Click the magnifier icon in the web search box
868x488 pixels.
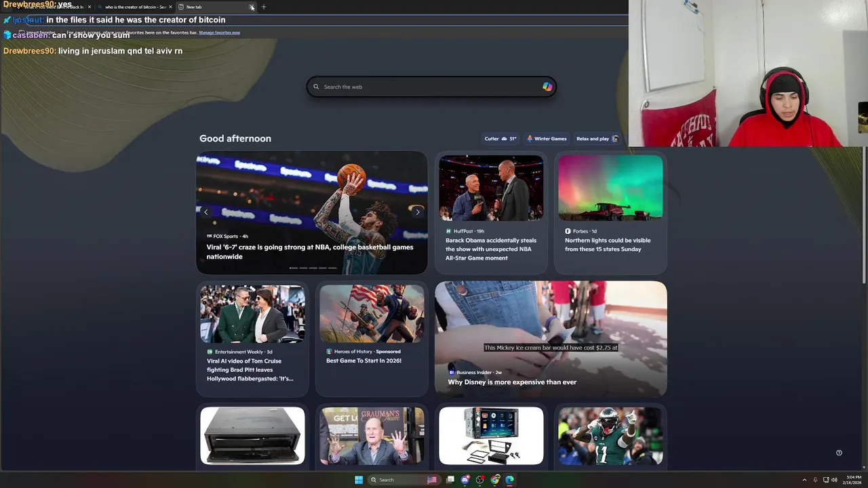pyautogui.click(x=316, y=87)
